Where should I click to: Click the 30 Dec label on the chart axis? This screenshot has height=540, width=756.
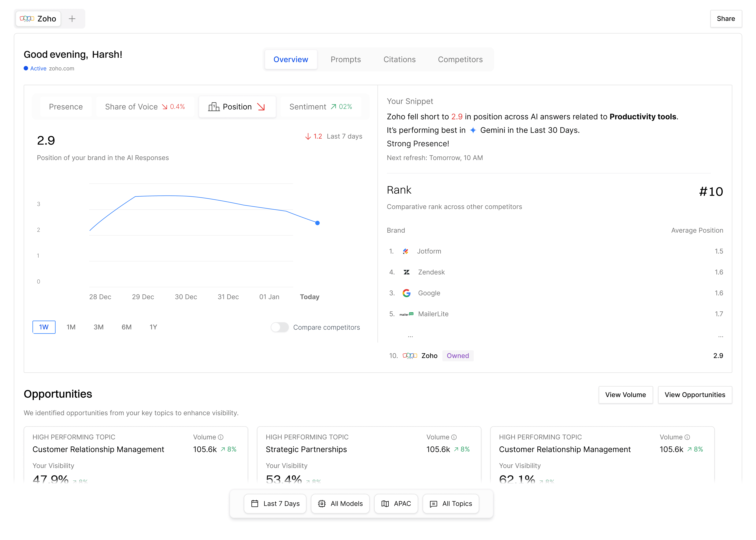[x=186, y=297]
